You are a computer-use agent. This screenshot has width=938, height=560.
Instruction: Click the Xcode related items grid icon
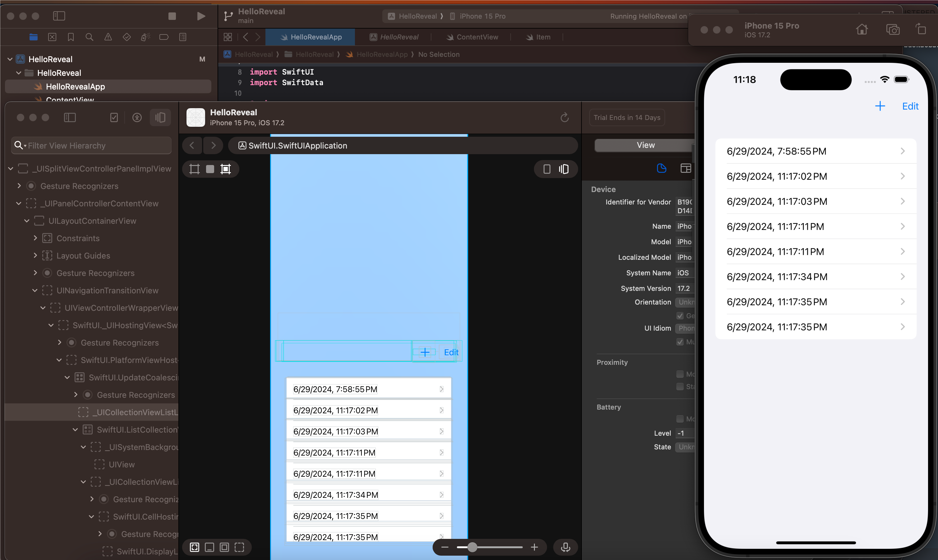tap(228, 37)
